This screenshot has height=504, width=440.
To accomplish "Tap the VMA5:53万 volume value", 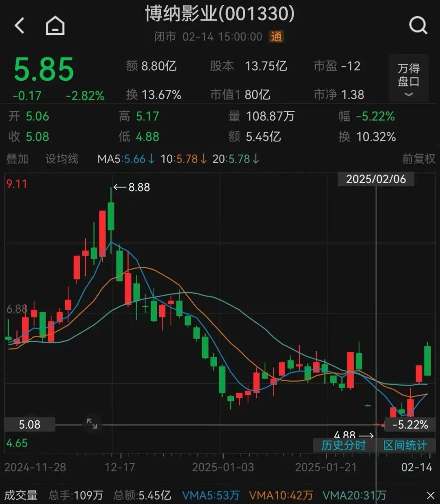I will pyautogui.click(x=211, y=495).
